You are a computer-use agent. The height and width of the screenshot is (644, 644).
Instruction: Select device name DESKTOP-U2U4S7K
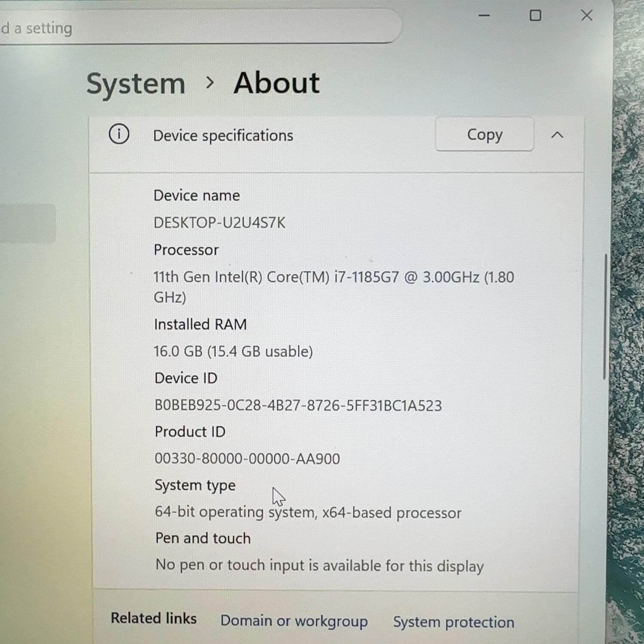[219, 223]
